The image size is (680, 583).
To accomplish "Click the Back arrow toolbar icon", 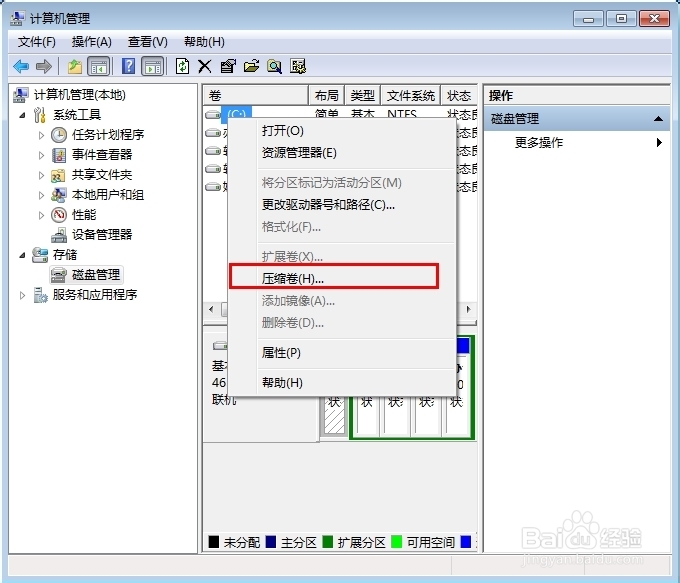I will 21,66.
